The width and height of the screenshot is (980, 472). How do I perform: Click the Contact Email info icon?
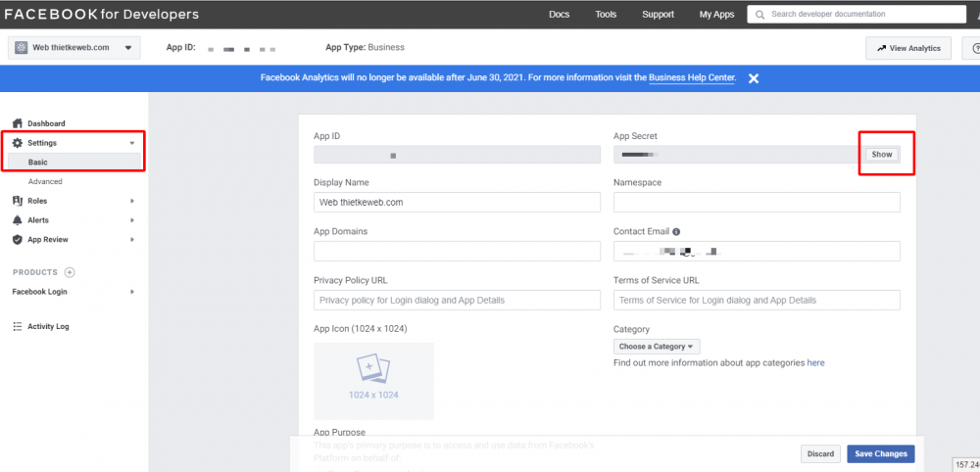[676, 232]
